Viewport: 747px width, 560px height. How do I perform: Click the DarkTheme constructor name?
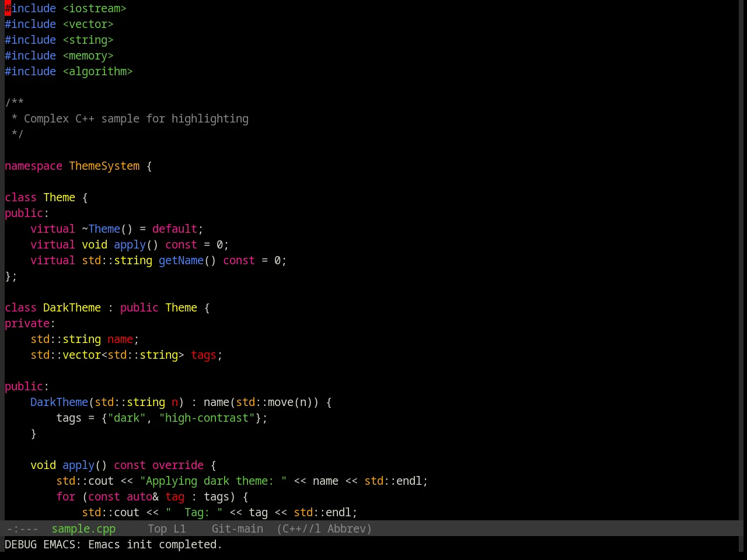tap(59, 402)
